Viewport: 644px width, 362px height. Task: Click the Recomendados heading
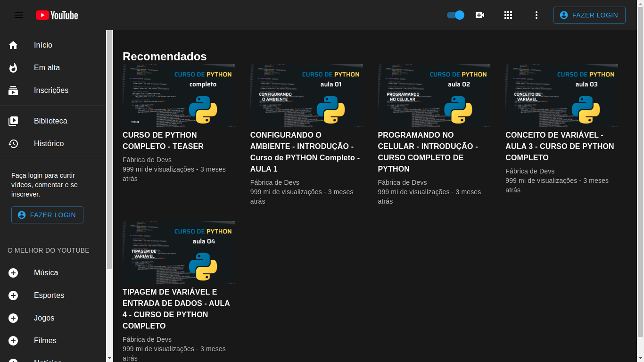165,57
